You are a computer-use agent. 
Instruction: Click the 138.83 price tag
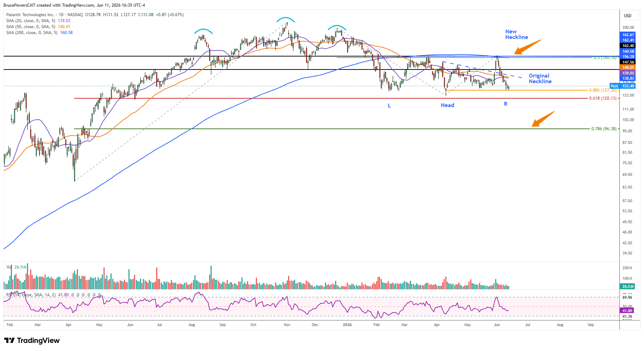pos(628,78)
